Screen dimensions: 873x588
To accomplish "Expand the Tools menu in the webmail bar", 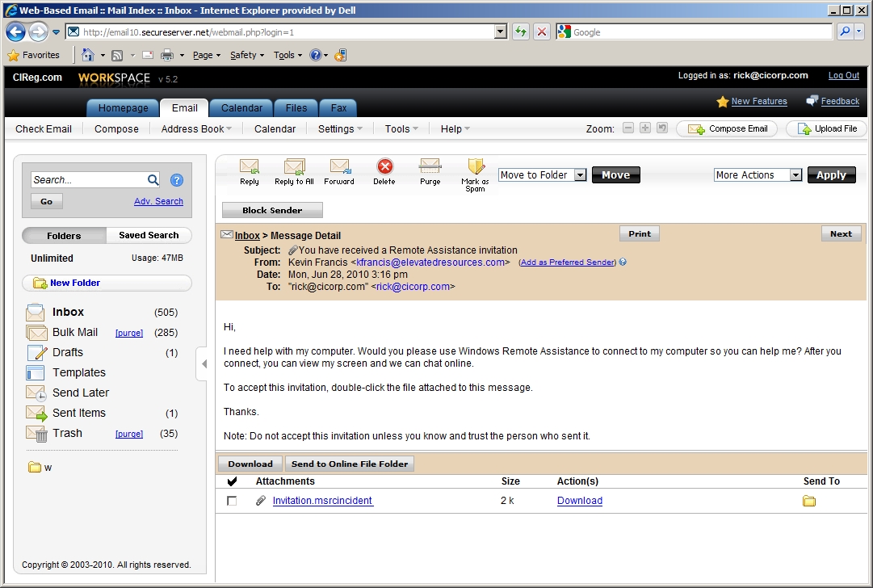I will [401, 128].
